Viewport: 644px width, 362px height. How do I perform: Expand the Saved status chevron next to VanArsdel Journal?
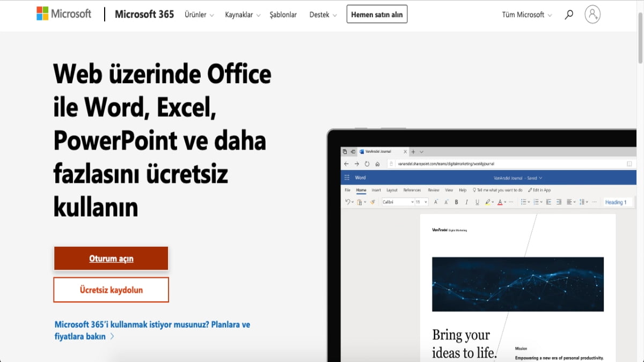tap(539, 178)
